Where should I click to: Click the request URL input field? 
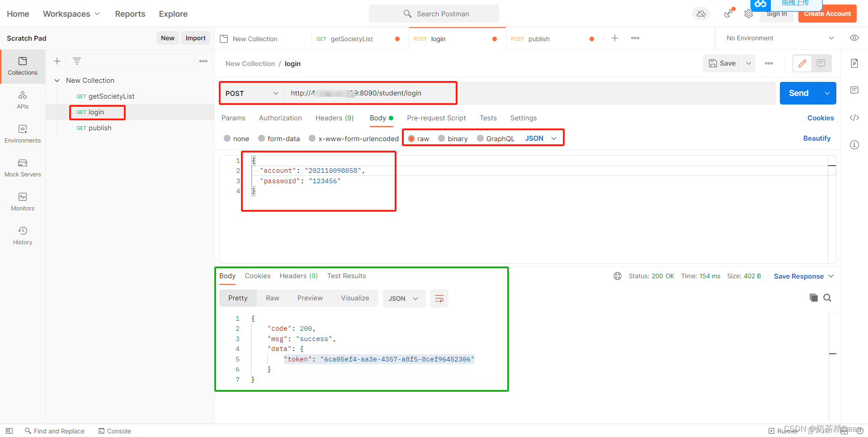(530, 93)
